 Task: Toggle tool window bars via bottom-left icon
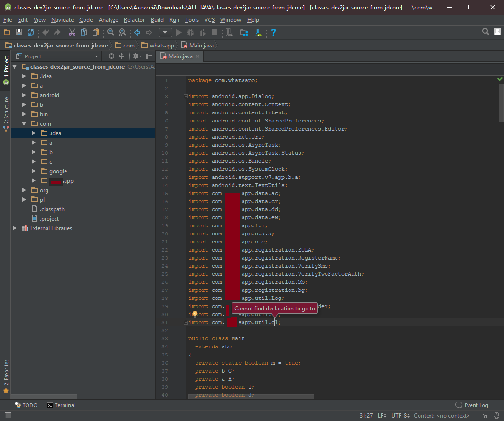click(9, 415)
